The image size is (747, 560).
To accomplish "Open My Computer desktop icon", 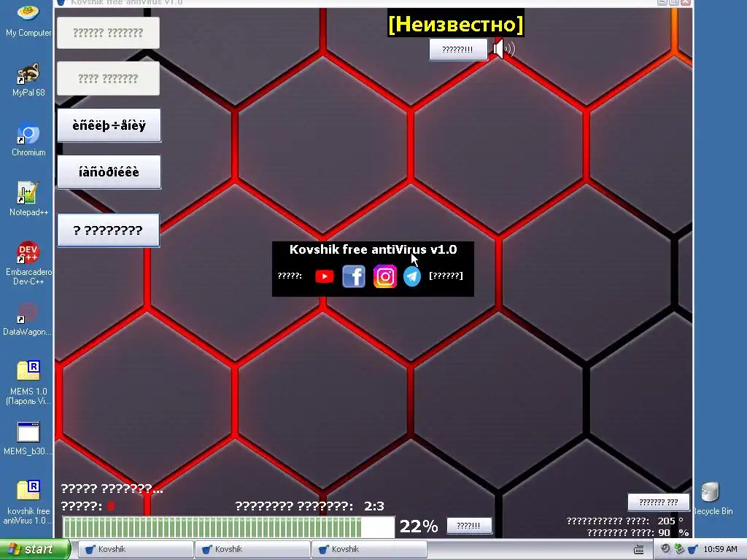I will pyautogui.click(x=28, y=20).
